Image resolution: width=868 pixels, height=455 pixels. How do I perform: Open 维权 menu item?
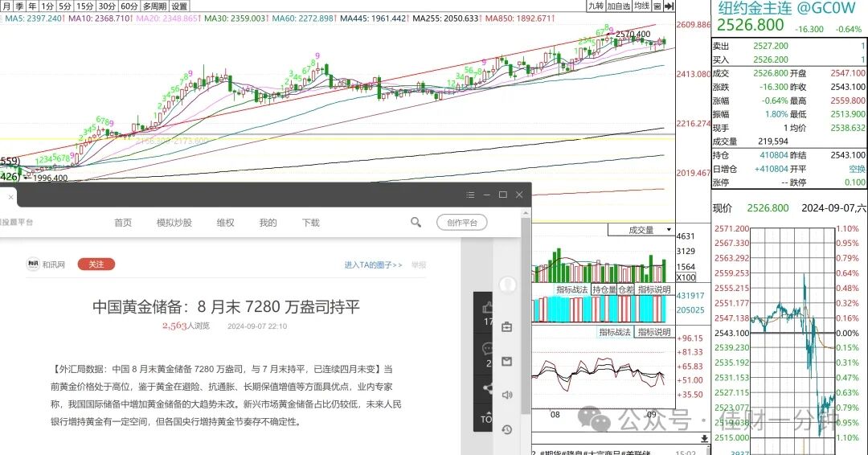coord(225,223)
